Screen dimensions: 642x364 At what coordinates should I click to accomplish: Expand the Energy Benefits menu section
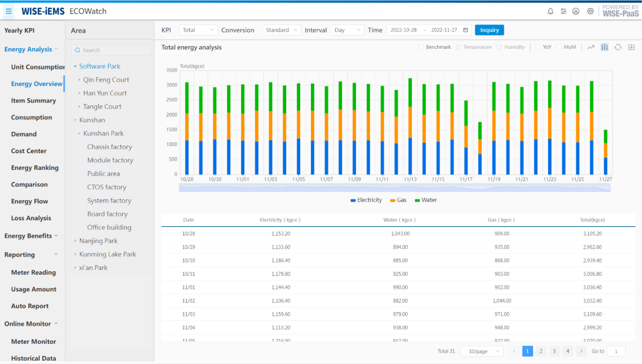[56, 236]
